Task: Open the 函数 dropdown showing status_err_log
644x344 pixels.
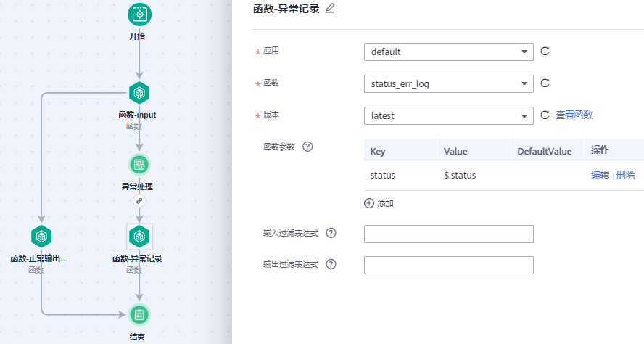Action: click(448, 83)
